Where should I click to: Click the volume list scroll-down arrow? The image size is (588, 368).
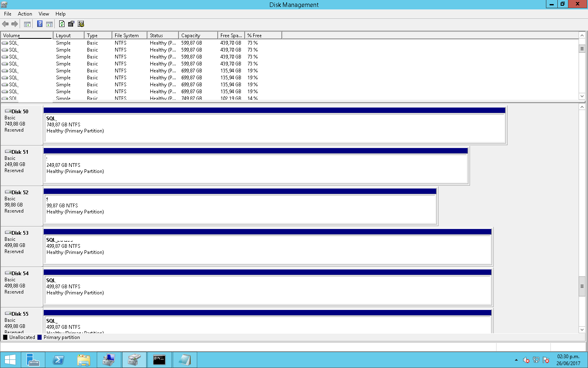pyautogui.click(x=582, y=96)
